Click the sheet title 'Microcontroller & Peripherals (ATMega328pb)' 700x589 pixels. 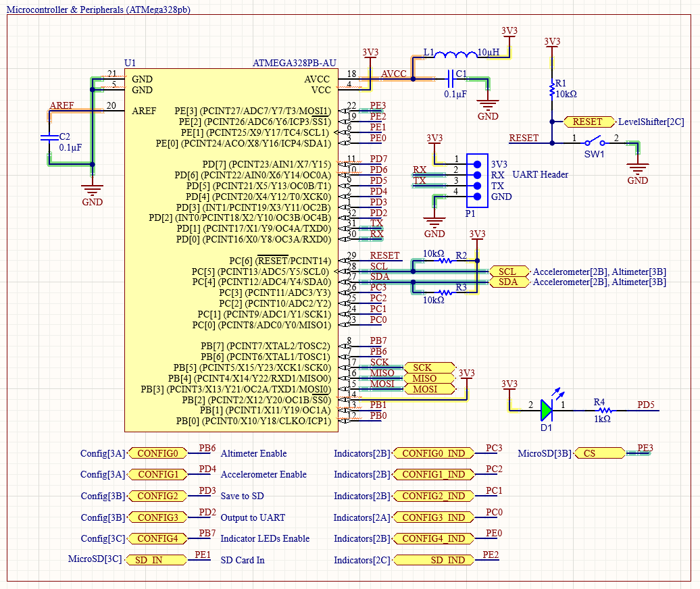point(99,9)
